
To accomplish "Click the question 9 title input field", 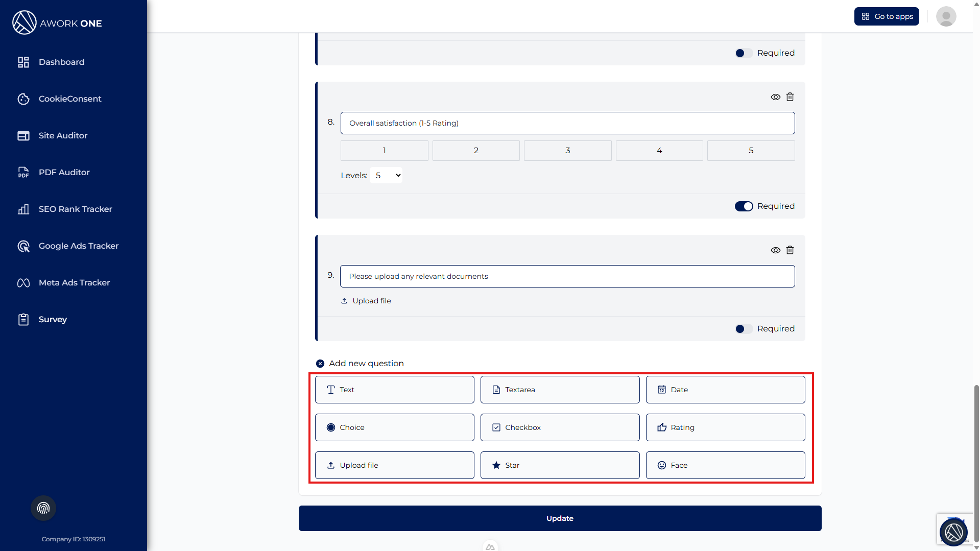I will pyautogui.click(x=567, y=276).
